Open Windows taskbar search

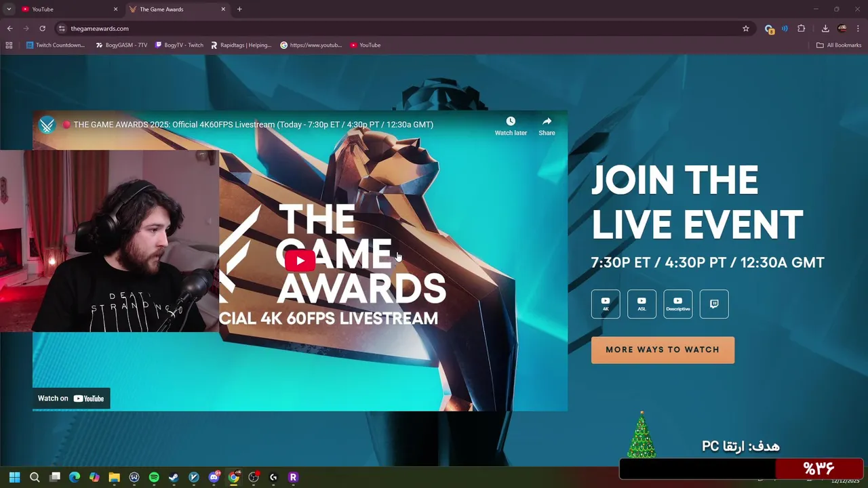pos(35,477)
